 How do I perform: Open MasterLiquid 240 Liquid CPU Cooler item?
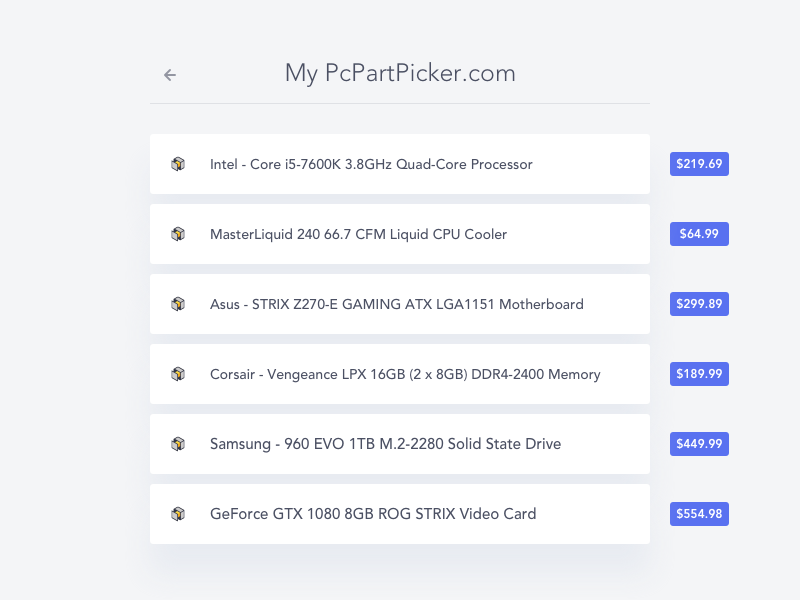[x=399, y=234]
